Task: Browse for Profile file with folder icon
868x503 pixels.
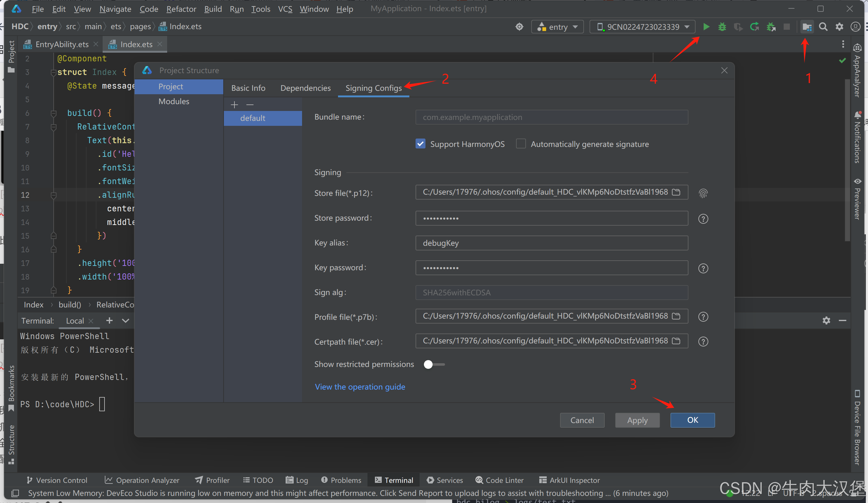Action: tap(676, 316)
